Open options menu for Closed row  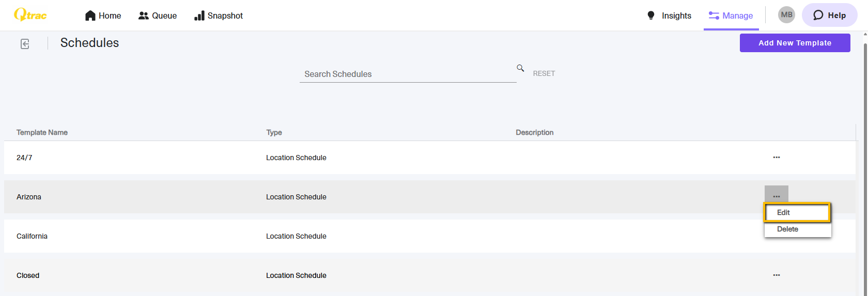[x=777, y=275]
